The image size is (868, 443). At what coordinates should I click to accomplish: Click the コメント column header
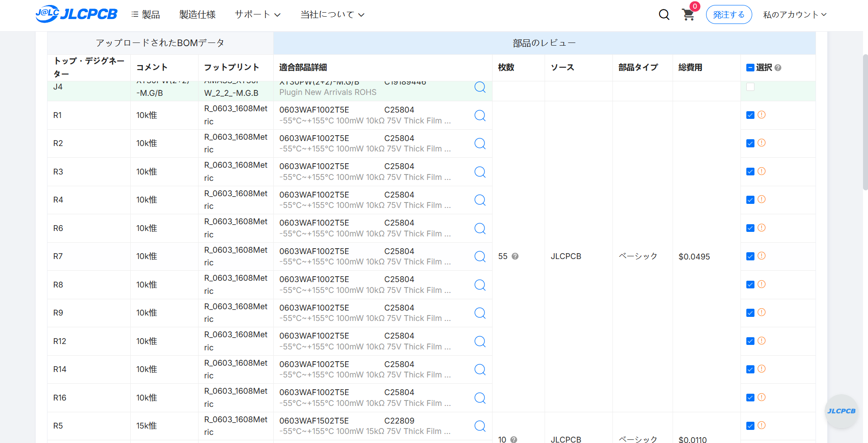point(152,67)
